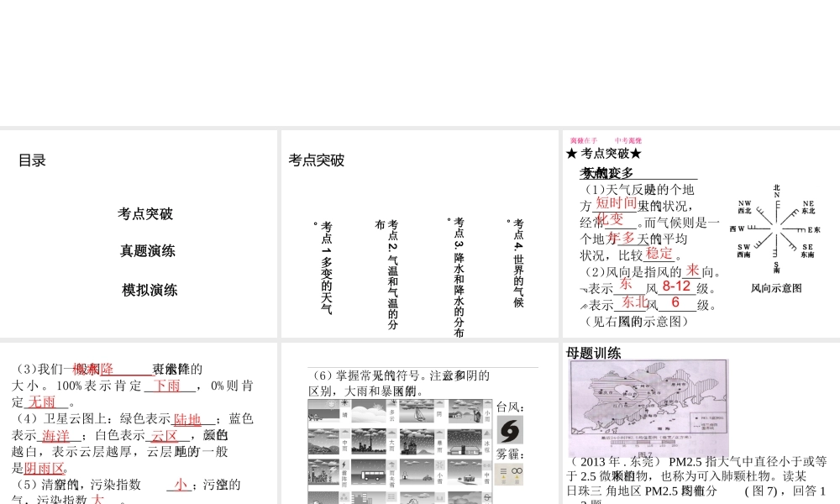Click the bus weather picture in grid

(369, 472)
